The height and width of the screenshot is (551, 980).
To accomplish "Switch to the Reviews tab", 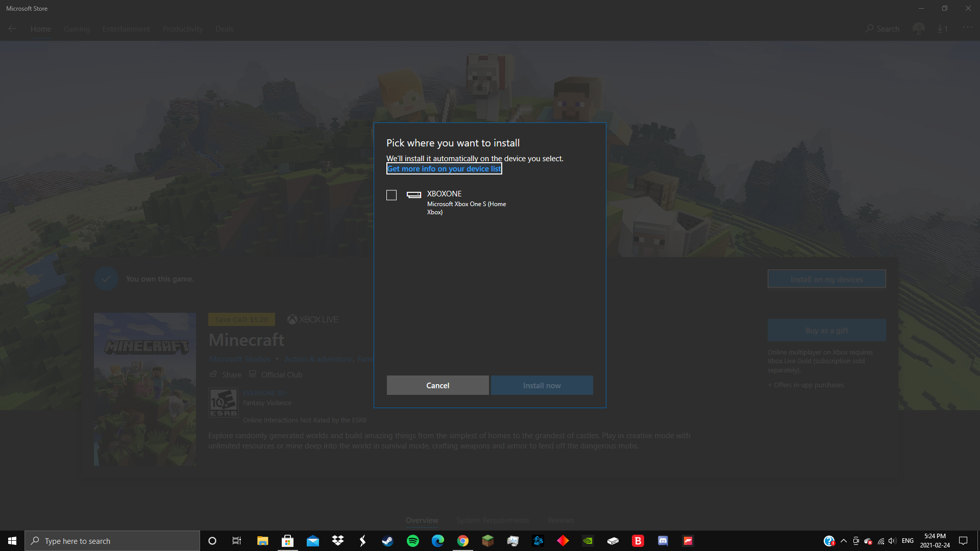I will (x=560, y=520).
